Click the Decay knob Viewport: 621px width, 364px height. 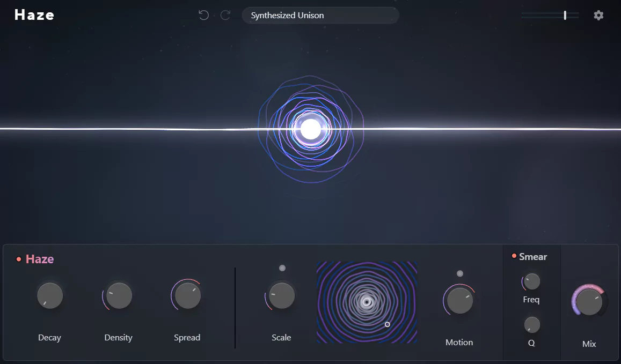point(50,295)
